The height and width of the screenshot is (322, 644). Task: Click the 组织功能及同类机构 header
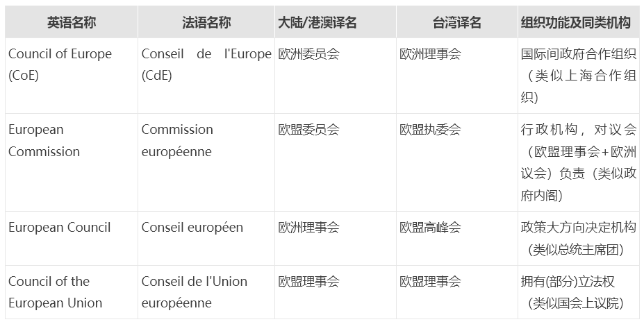point(575,23)
